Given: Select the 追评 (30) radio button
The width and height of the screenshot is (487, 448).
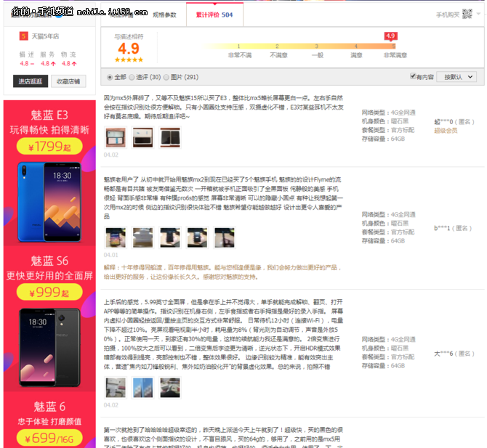Looking at the screenshot, I should 132,77.
